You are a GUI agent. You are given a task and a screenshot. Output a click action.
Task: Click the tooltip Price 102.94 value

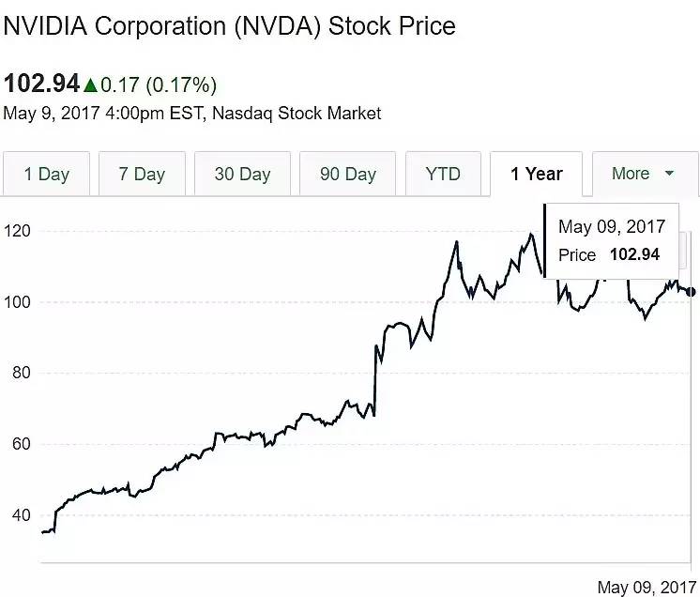[x=634, y=254]
